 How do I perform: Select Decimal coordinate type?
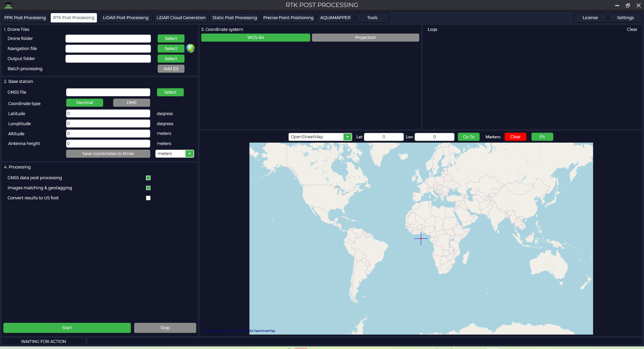tap(85, 103)
